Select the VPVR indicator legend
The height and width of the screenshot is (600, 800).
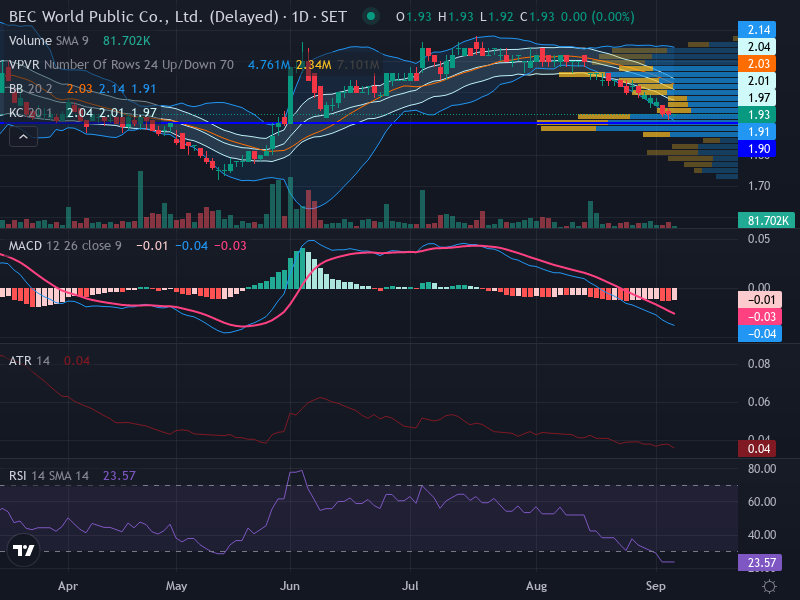[121, 65]
